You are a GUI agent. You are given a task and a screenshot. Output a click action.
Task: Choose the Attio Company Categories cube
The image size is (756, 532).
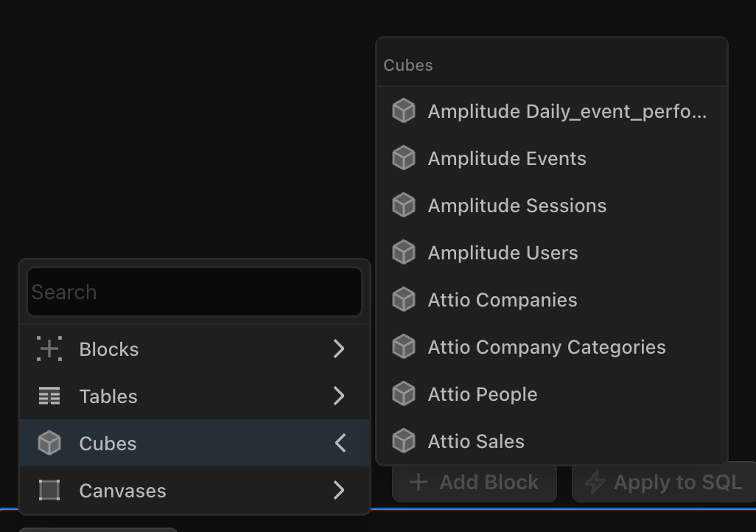click(552, 347)
